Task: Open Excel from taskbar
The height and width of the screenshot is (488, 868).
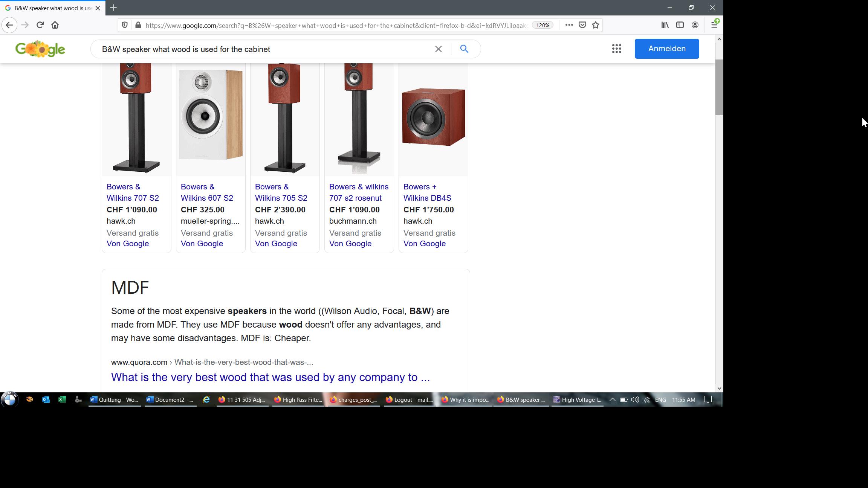Action: 62,400
